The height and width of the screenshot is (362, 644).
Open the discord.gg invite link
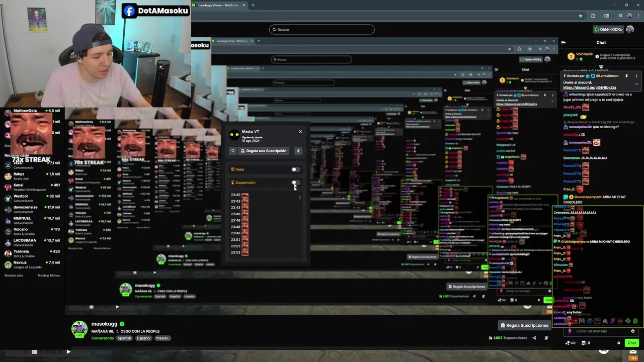tap(590, 87)
